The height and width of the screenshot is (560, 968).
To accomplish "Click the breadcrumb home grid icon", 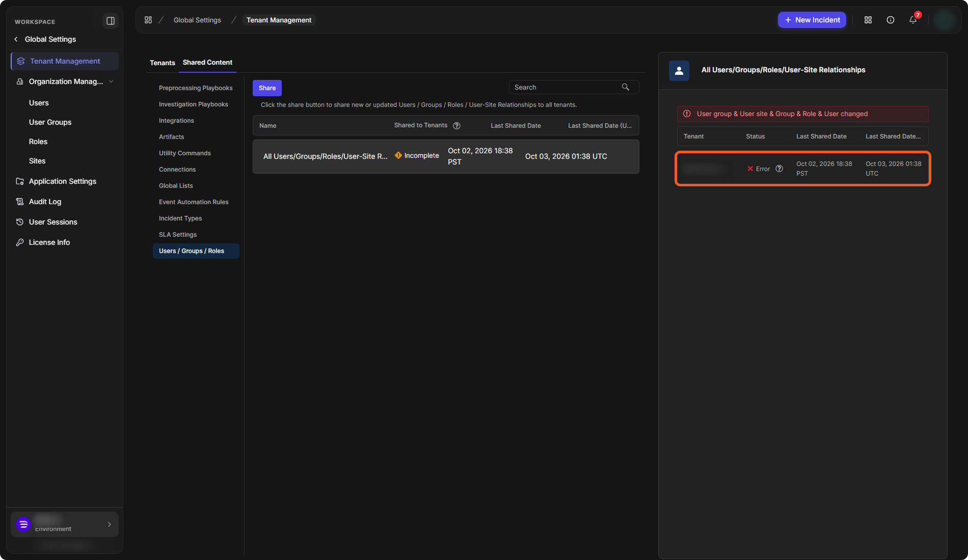I will pos(148,20).
